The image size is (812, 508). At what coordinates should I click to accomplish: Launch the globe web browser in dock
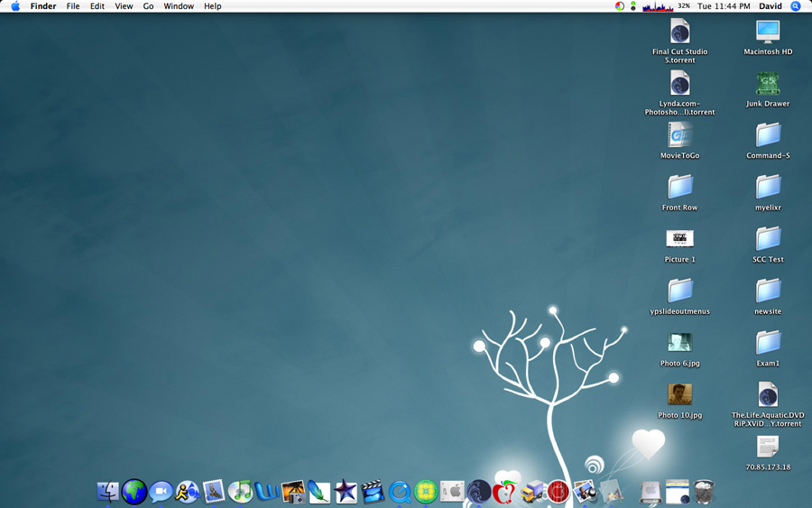point(134,492)
